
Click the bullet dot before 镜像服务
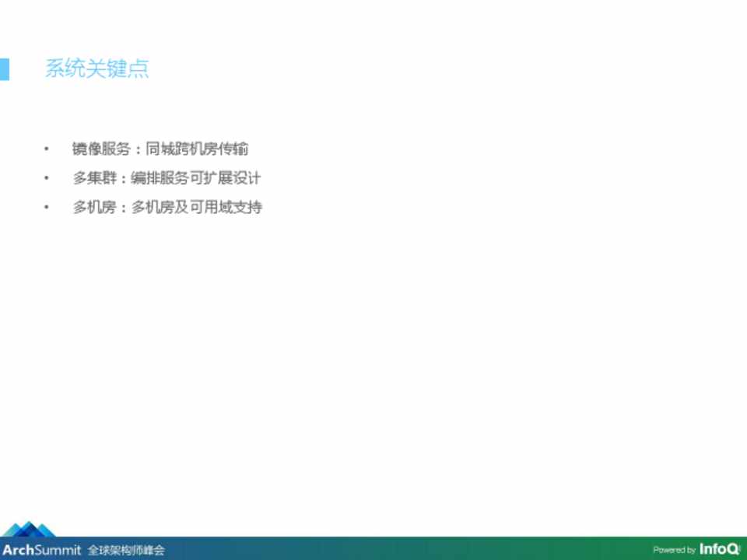tap(47, 149)
